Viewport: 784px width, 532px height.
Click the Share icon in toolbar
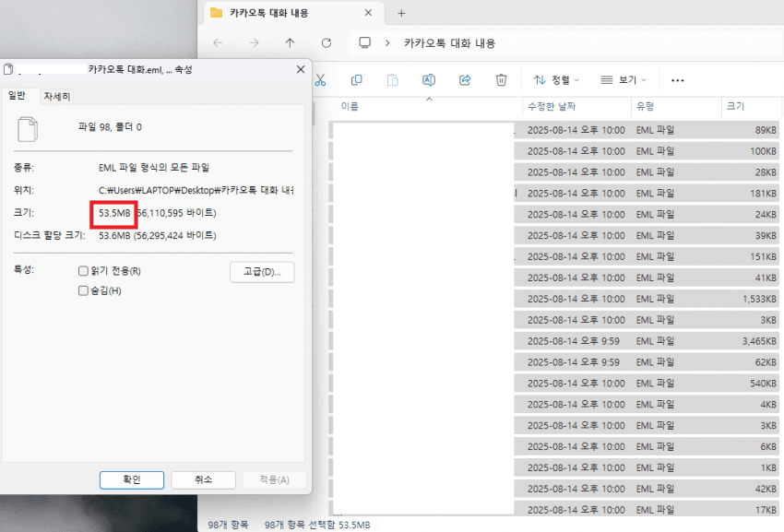465,80
